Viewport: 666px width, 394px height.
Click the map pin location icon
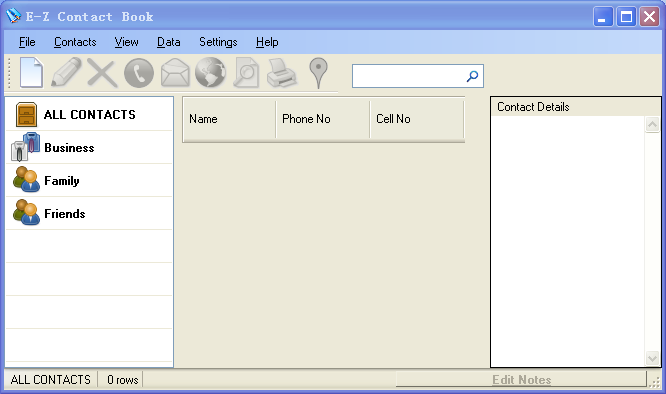pyautogui.click(x=318, y=73)
